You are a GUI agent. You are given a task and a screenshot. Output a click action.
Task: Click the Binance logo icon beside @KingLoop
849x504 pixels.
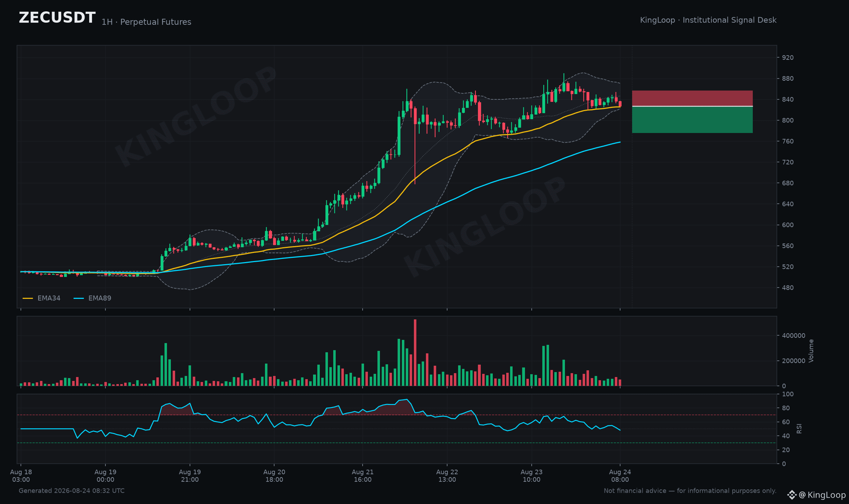click(792, 495)
